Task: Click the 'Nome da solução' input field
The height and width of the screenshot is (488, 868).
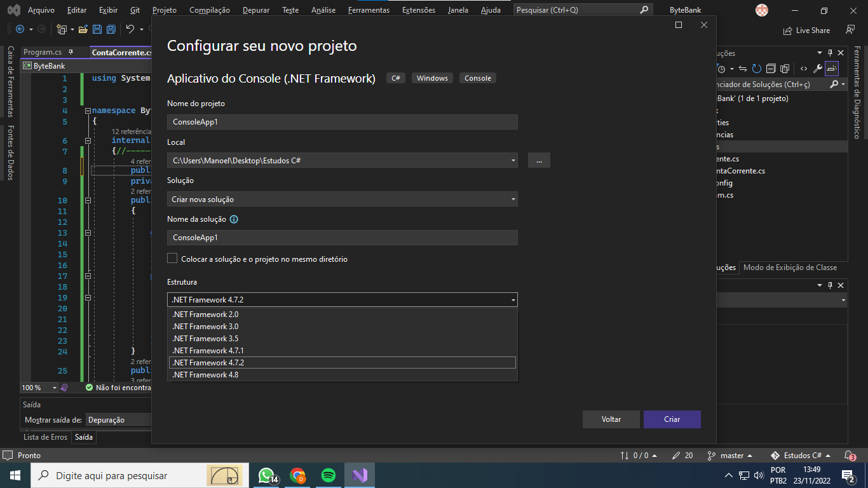Action: coord(342,238)
